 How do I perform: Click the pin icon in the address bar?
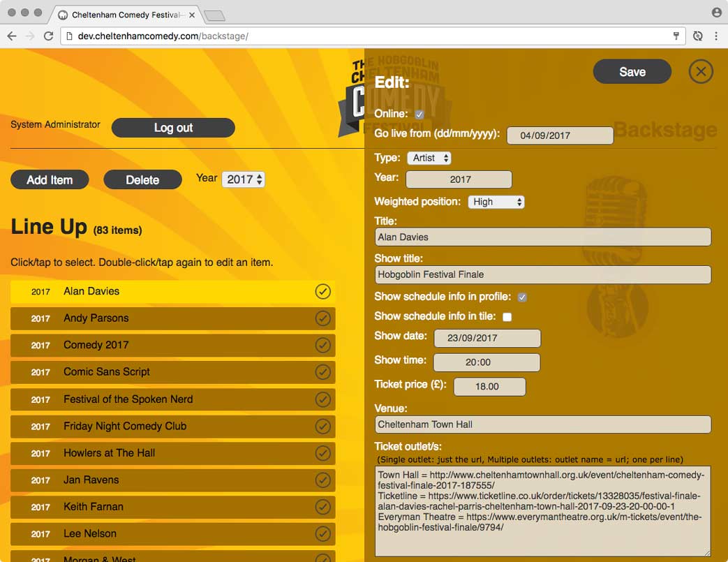676,36
